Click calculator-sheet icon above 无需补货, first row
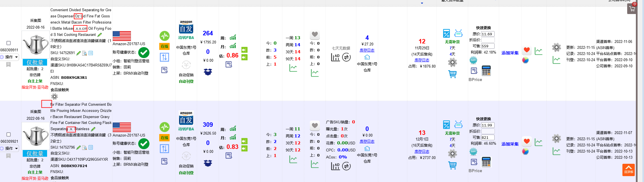 pyautogui.click(x=446, y=33)
